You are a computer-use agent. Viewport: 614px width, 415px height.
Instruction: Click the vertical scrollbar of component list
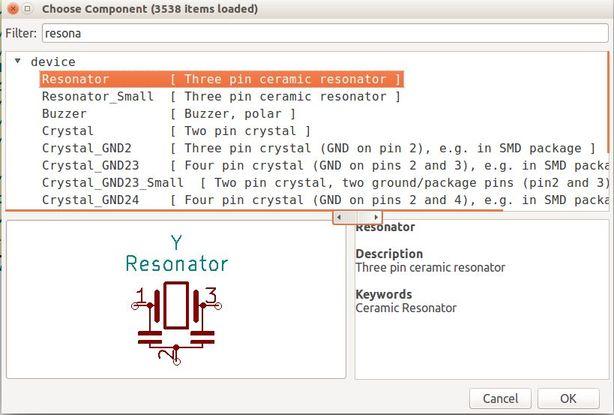click(608, 103)
